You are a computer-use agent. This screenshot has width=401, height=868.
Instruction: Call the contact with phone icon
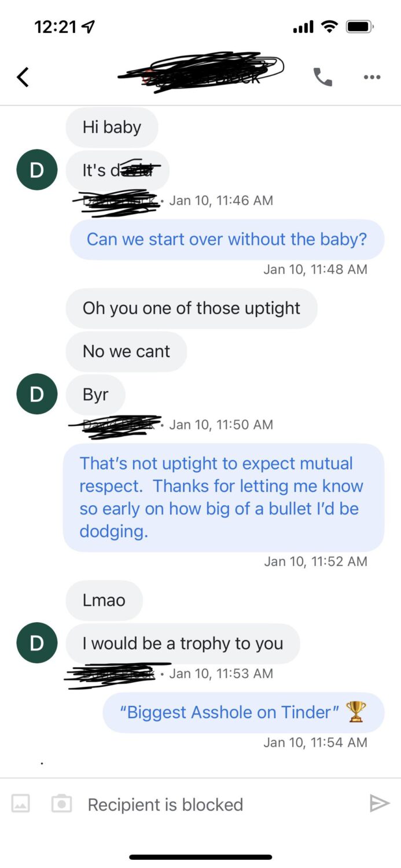coord(322,77)
